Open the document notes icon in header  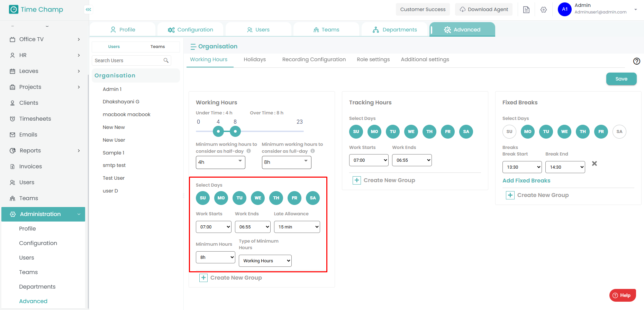tap(526, 10)
